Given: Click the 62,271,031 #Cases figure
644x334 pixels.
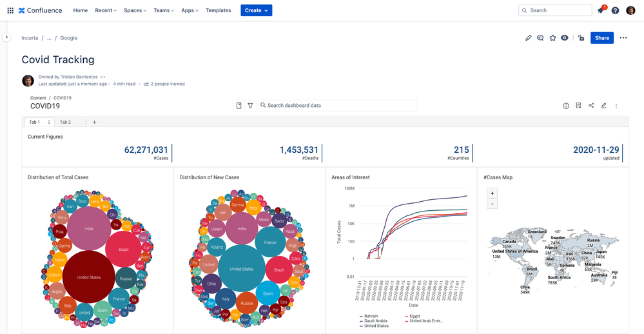Looking at the screenshot, I should click(146, 150).
